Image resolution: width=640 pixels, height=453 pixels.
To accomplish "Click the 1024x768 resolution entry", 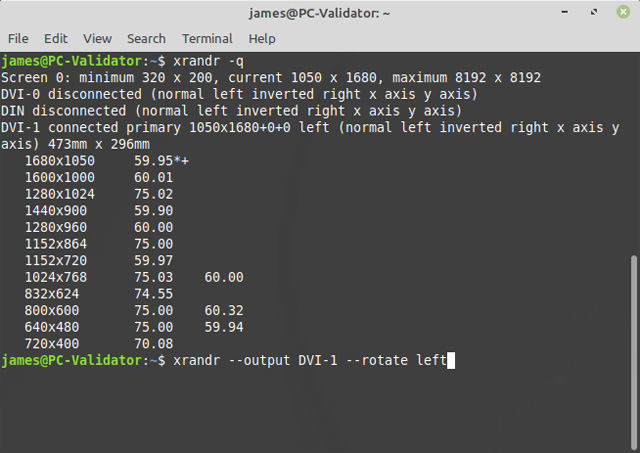I will [x=56, y=277].
